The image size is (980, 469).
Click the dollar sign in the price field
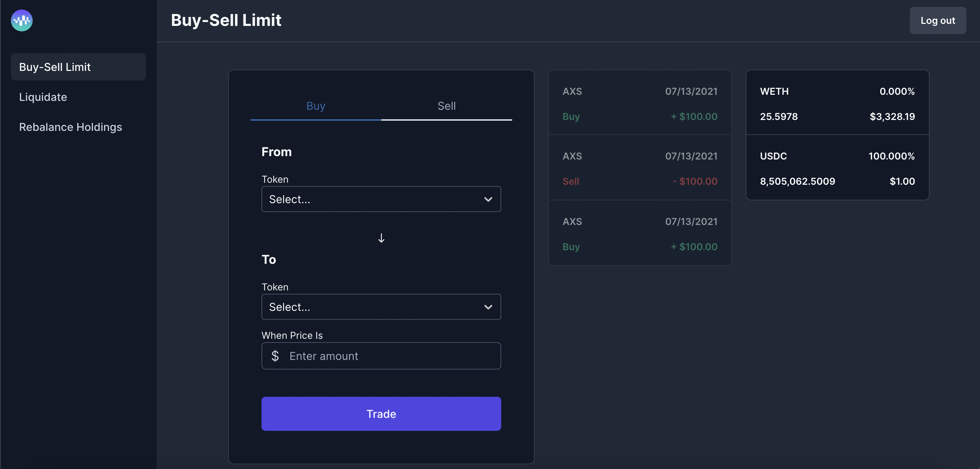tap(275, 356)
